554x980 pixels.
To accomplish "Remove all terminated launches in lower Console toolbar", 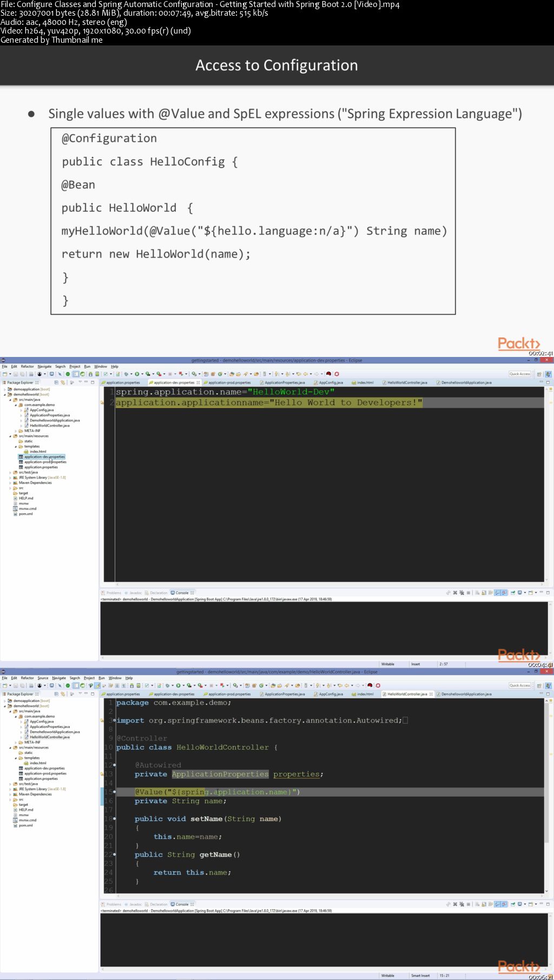I will (461, 904).
